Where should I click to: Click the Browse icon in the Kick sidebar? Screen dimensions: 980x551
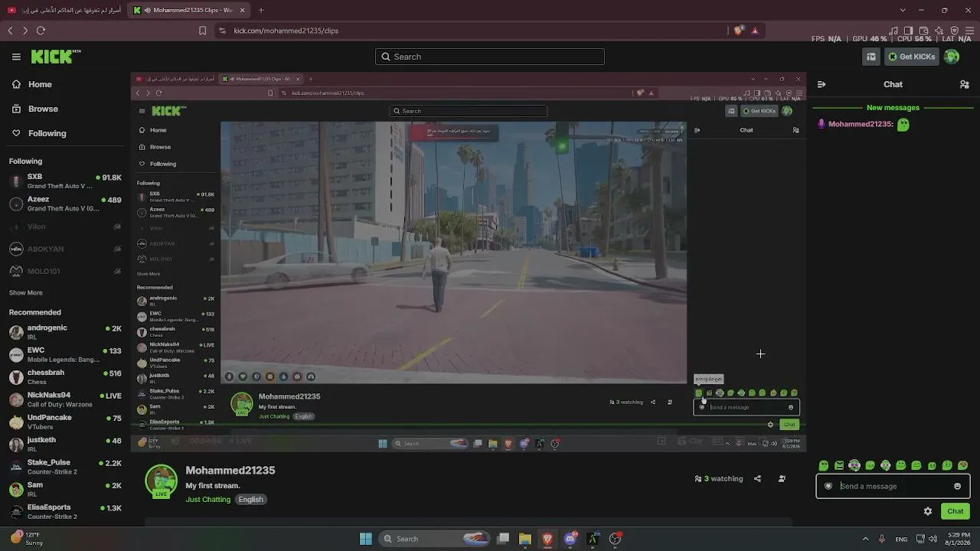[x=16, y=109]
